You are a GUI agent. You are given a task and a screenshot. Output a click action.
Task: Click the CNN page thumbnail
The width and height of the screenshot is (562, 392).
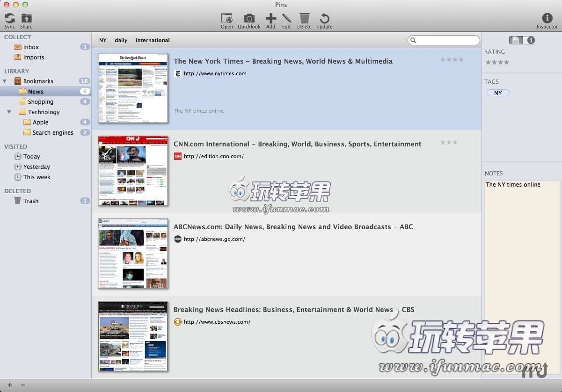(x=133, y=171)
